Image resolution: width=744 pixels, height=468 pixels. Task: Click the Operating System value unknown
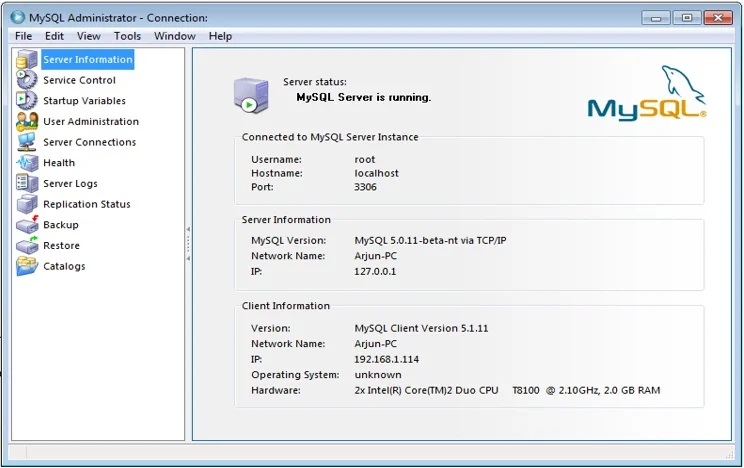click(378, 375)
